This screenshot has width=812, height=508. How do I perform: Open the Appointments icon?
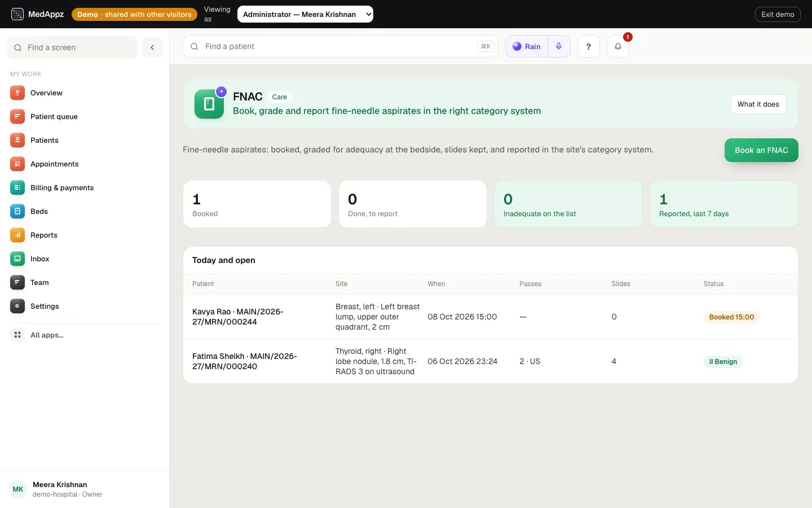coord(17,164)
